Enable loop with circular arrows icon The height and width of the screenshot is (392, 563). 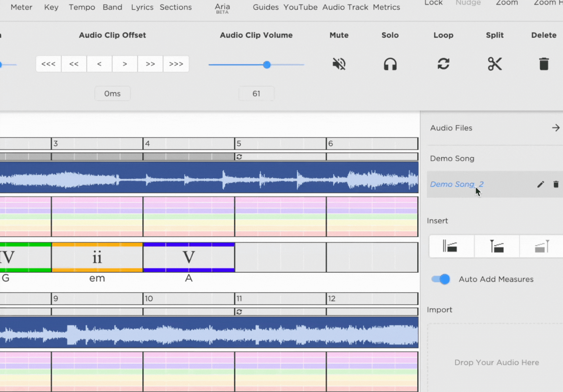coord(443,64)
